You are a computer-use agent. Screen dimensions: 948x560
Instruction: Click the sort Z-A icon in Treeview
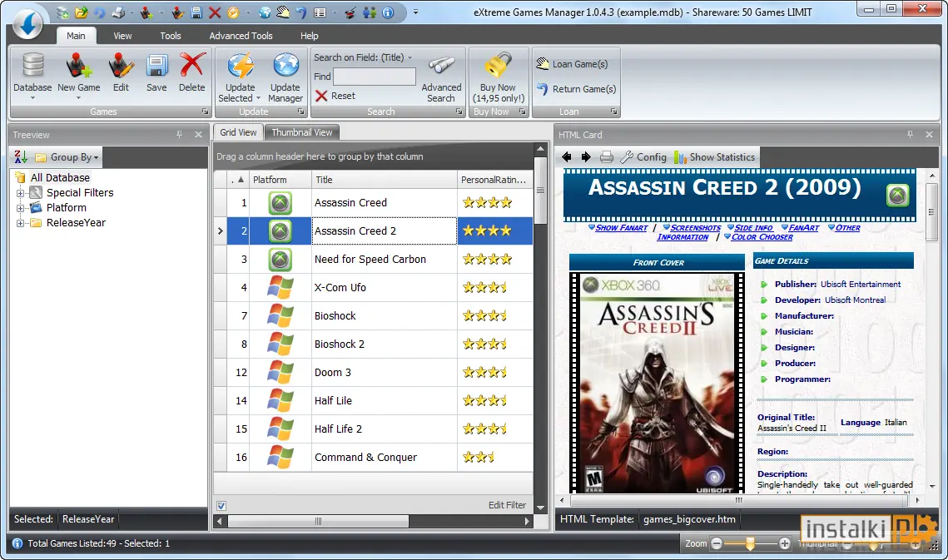pos(21,157)
